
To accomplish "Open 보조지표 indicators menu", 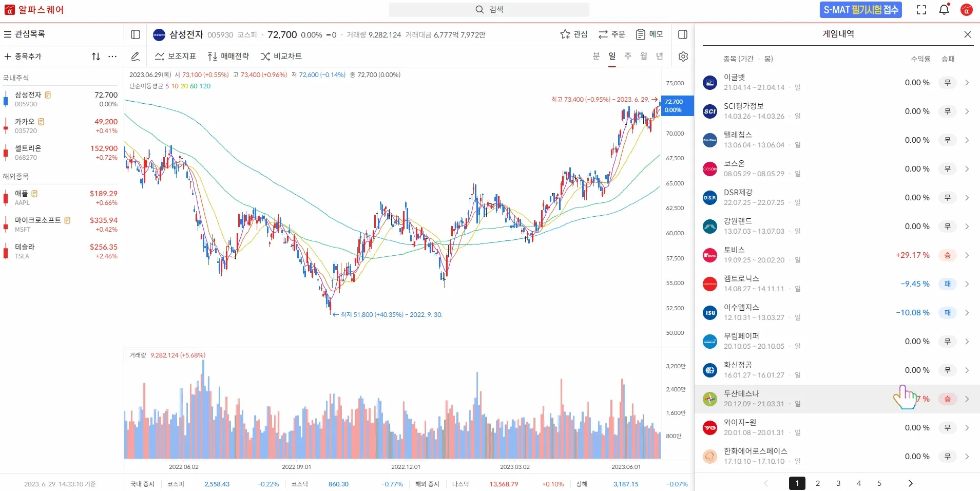I will (176, 56).
